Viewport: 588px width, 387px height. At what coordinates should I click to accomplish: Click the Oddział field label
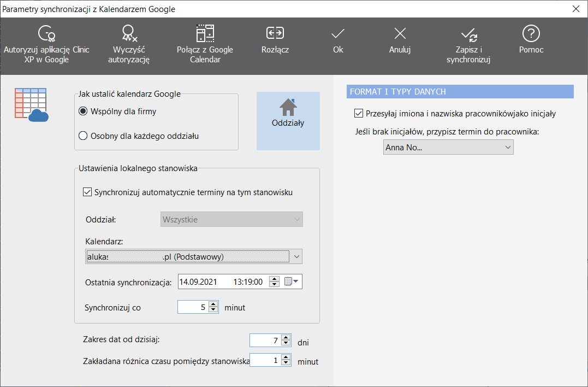coord(101,220)
